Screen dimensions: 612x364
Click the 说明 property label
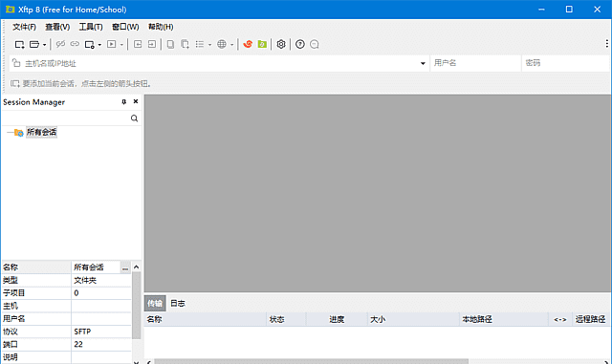pyautogui.click(x=11, y=357)
